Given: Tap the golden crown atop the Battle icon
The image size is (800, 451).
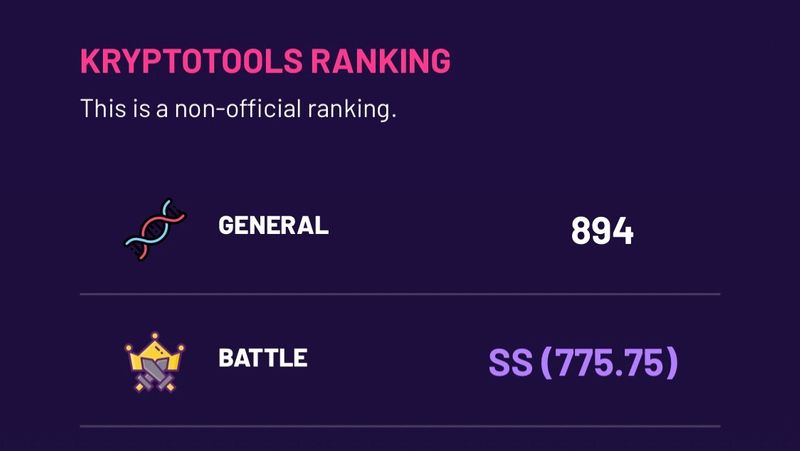Looking at the screenshot, I should pos(155,349).
